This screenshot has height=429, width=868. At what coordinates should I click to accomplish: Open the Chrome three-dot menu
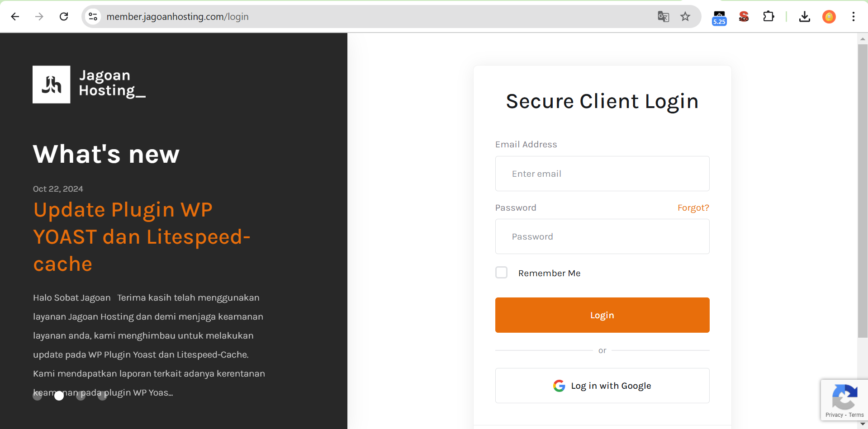[853, 16]
